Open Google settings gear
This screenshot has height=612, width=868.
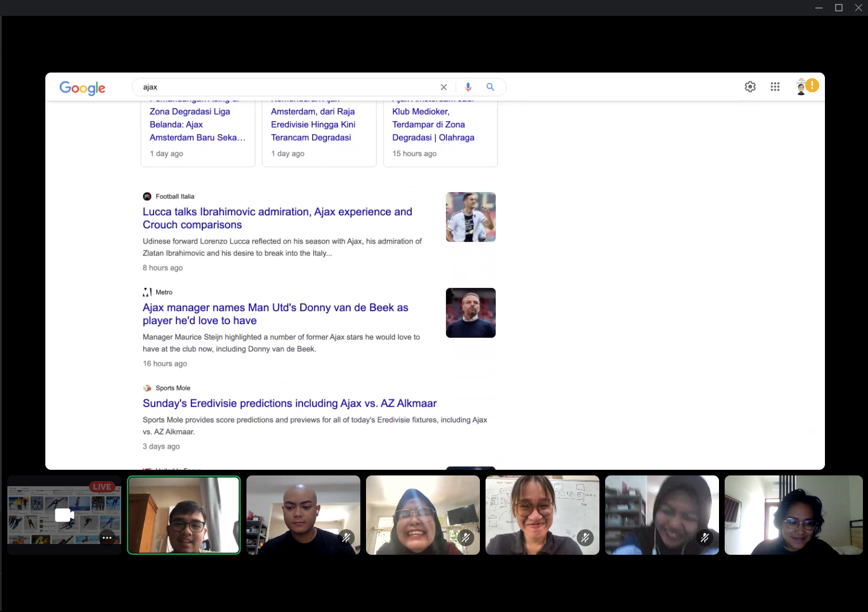point(750,87)
